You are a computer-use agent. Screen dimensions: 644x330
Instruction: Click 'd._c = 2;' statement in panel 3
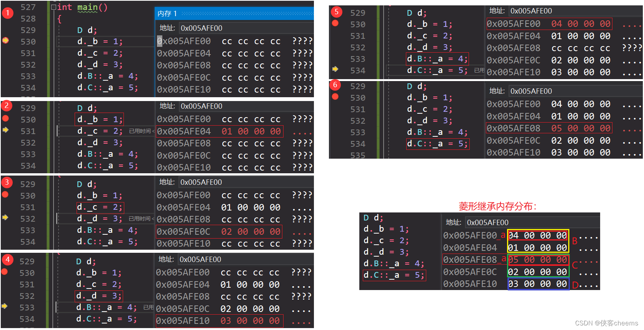click(100, 207)
